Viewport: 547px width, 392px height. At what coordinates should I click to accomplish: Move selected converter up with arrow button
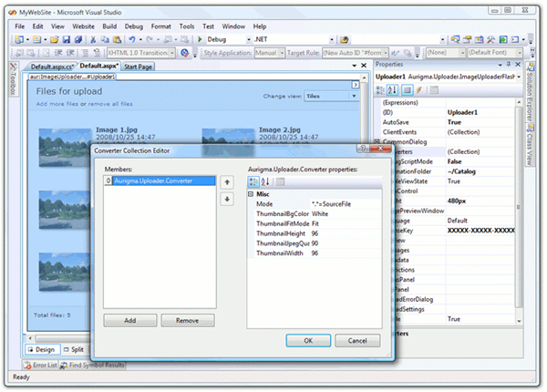pos(227,182)
